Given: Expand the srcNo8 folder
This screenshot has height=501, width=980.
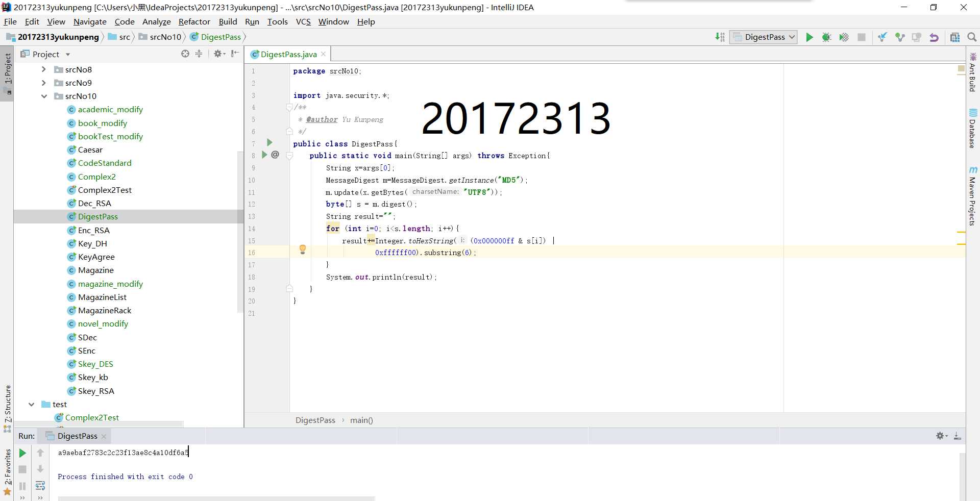Looking at the screenshot, I should coord(44,69).
